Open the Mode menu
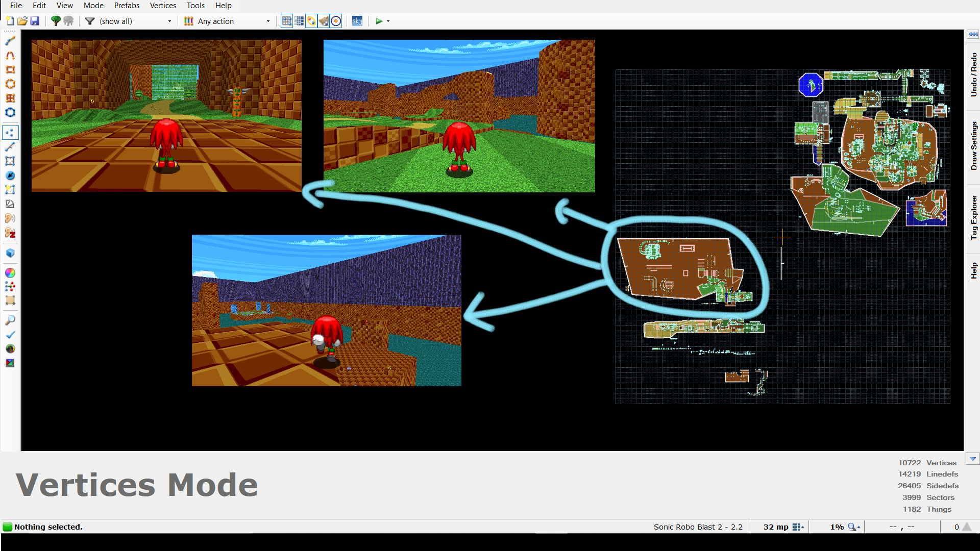Image resolution: width=980 pixels, height=551 pixels. pyautogui.click(x=93, y=6)
